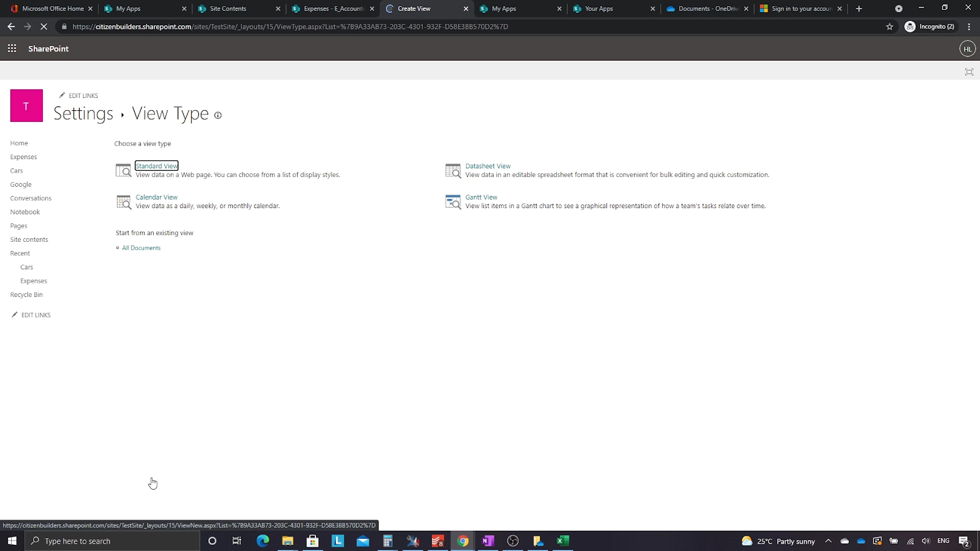Image resolution: width=980 pixels, height=551 pixels.
Task: Bookmark this page with the star icon
Action: click(889, 26)
